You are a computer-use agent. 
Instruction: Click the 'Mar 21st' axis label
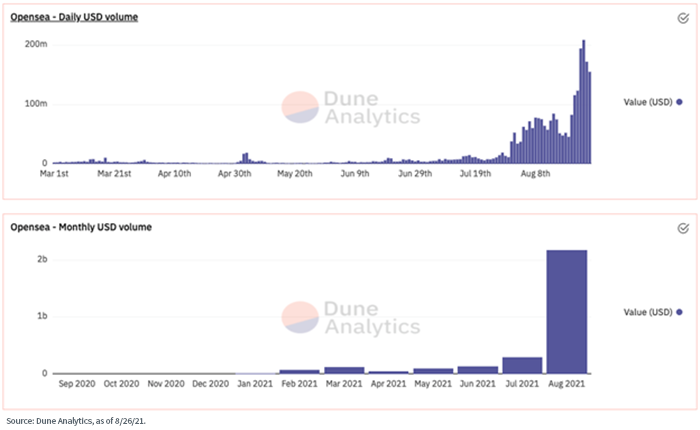click(x=114, y=174)
